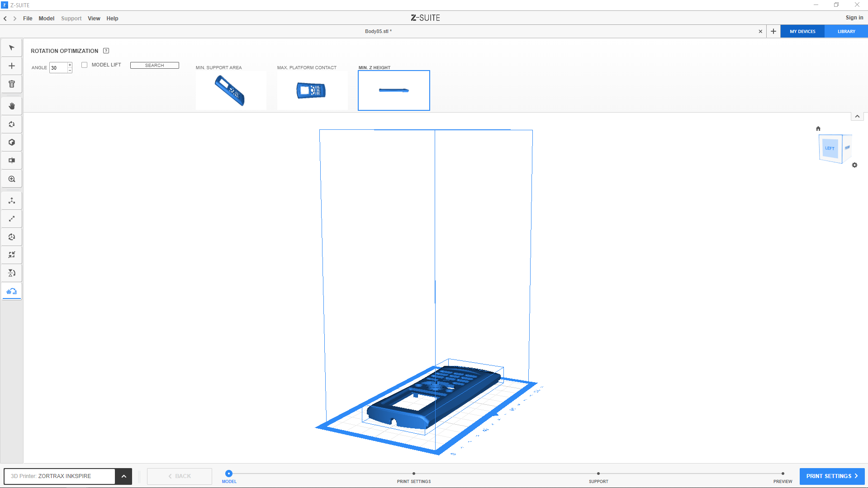Collapse the rotation optimization panel
Screen dimensions: 868x488
[857, 117]
